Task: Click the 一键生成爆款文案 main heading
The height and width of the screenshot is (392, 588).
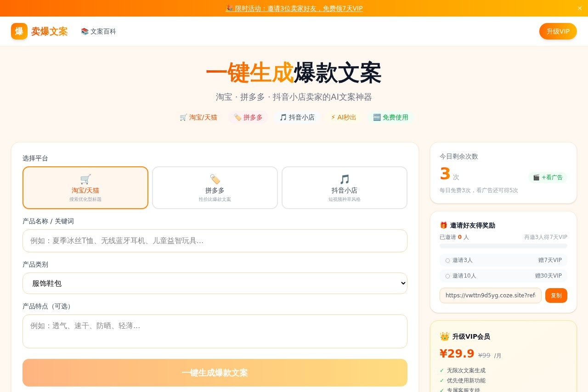Action: [294, 73]
